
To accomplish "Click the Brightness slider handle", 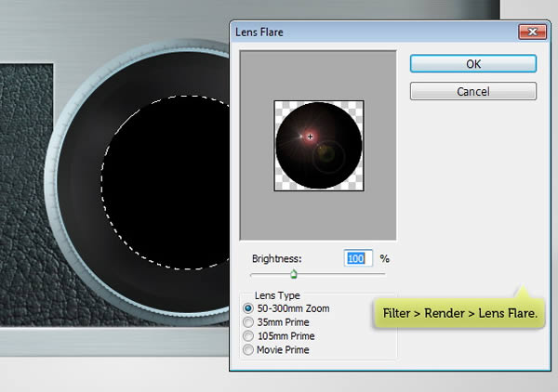I will (x=293, y=274).
